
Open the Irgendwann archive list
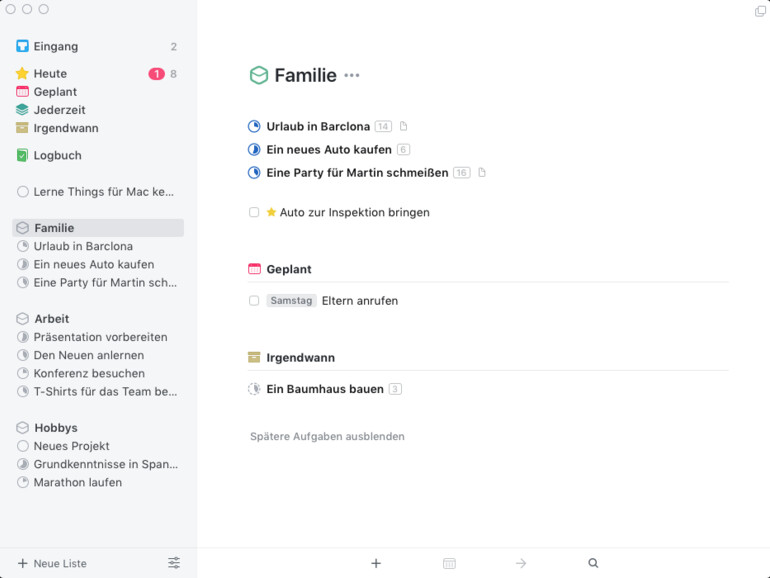tap(65, 128)
